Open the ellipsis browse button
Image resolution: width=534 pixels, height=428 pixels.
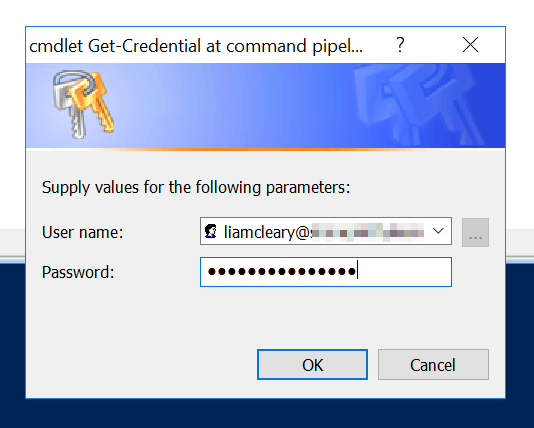tap(475, 232)
